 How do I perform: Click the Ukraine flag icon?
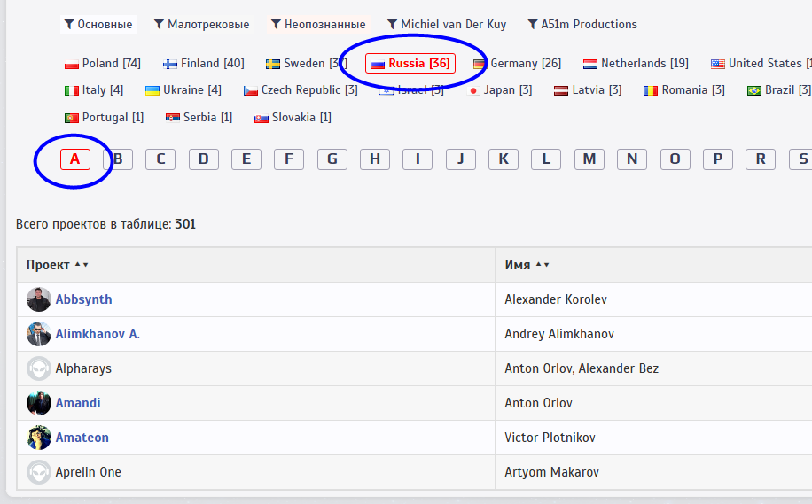[x=152, y=91]
